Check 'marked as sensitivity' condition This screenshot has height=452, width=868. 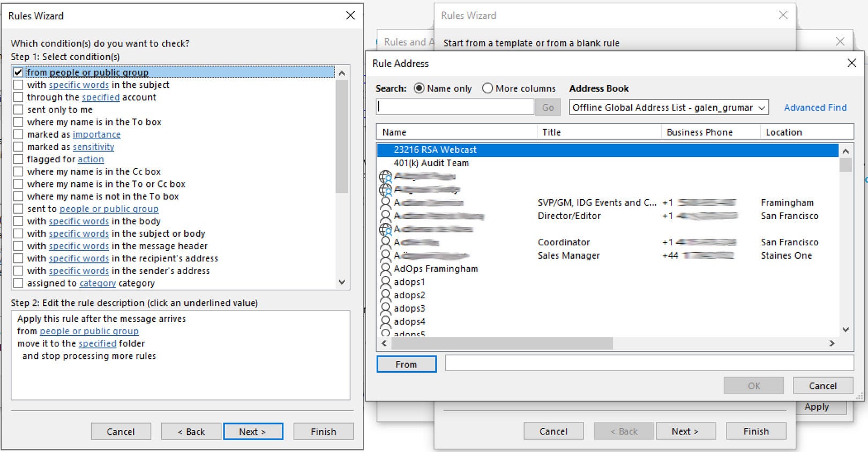[18, 147]
